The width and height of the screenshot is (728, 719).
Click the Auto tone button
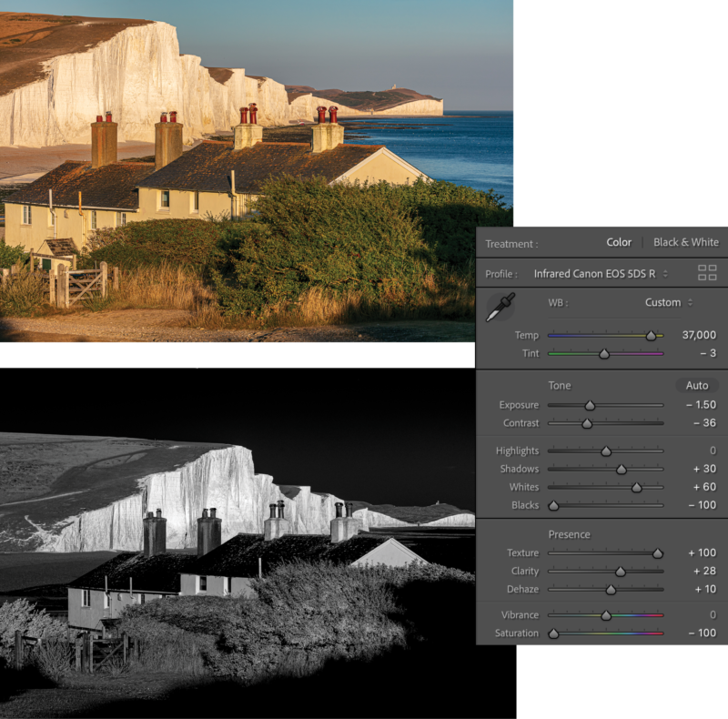pos(697,386)
